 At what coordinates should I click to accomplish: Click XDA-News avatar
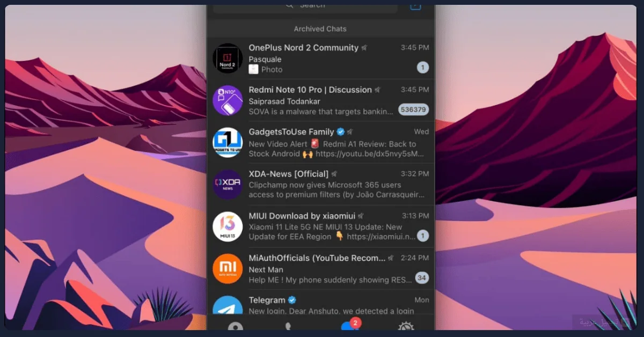tap(228, 184)
